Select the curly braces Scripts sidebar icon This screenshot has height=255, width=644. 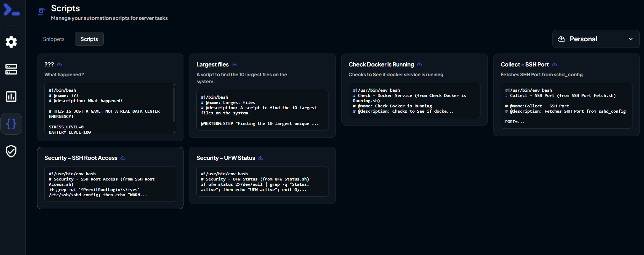[11, 124]
